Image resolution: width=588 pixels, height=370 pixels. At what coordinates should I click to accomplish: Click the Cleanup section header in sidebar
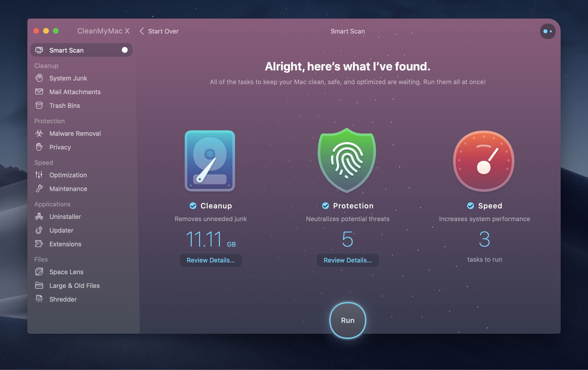point(46,66)
